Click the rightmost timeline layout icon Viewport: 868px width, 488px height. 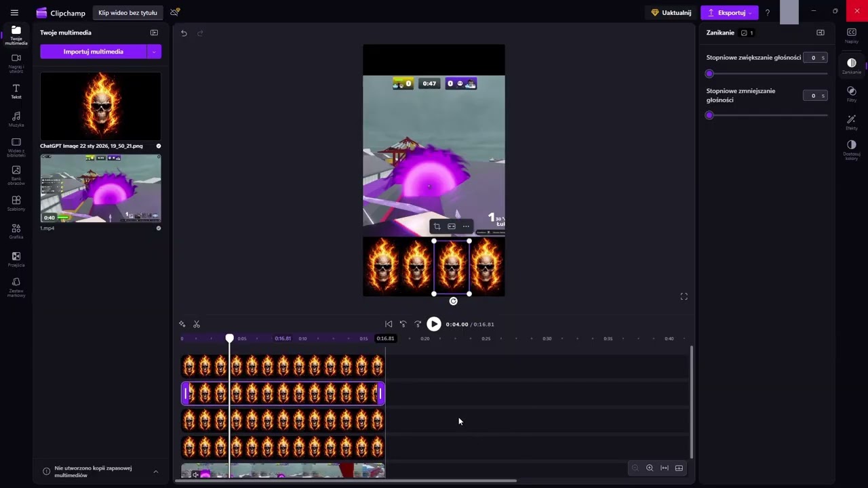tap(679, 468)
